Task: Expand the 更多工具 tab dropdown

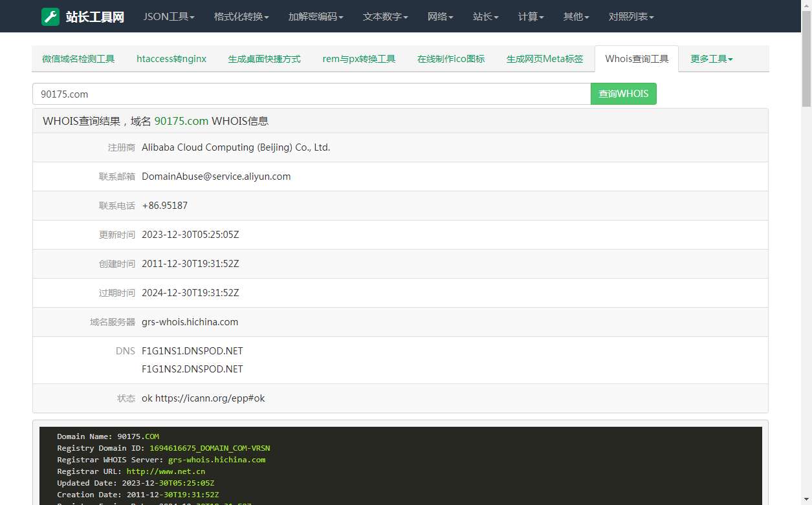Action: (x=711, y=59)
